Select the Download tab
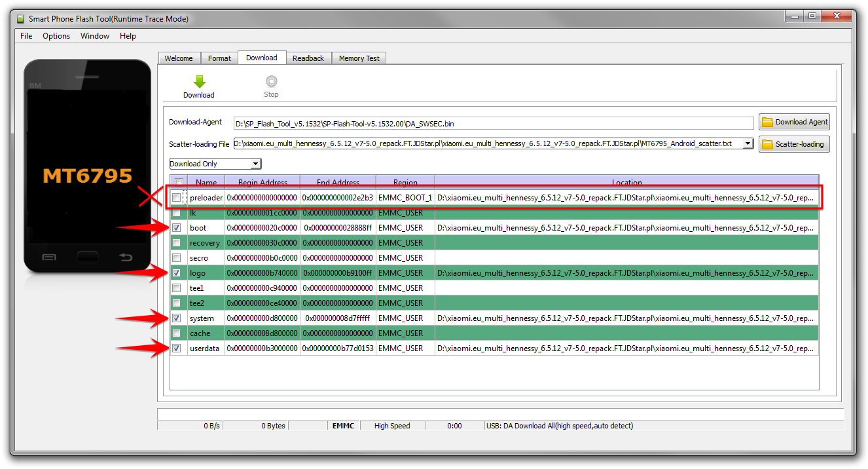Screen dimensions: 868x469 click(x=262, y=58)
